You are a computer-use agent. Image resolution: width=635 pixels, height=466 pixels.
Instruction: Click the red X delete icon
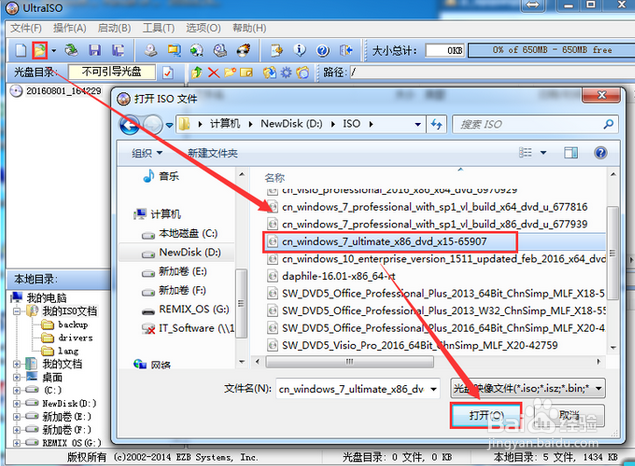coord(213,73)
